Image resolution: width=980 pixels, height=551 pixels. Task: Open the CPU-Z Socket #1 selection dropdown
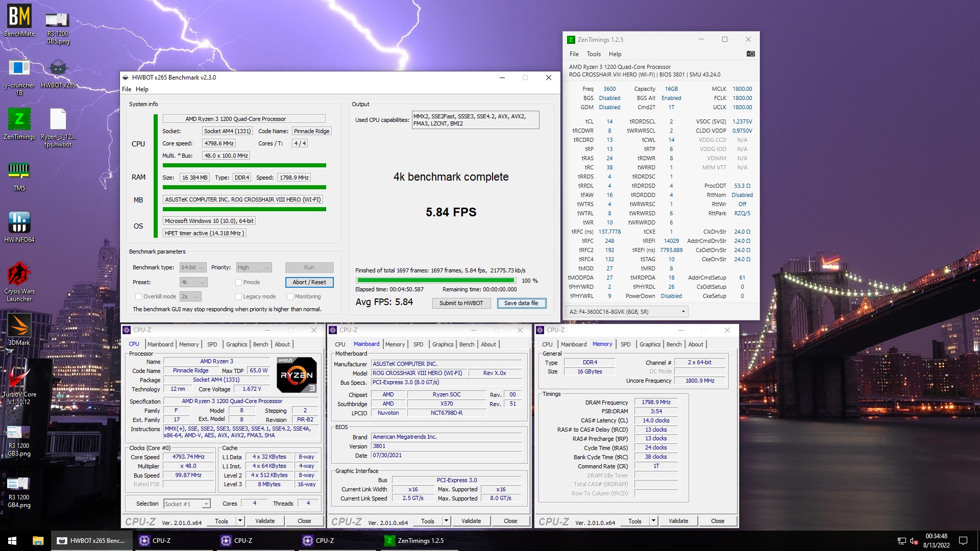(x=187, y=504)
